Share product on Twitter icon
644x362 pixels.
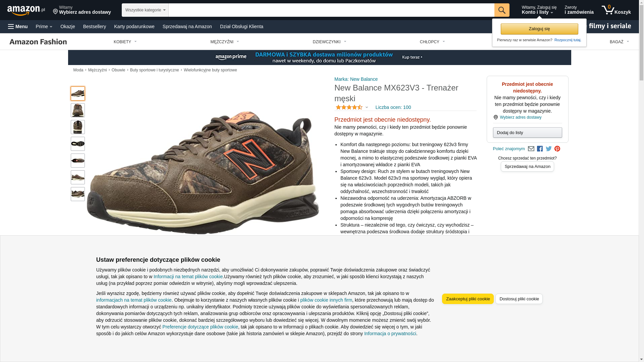pos(549,149)
